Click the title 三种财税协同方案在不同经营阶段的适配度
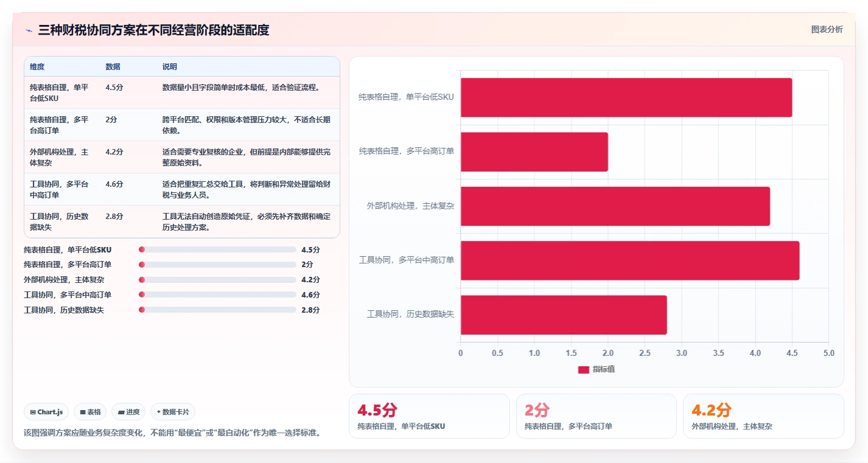 point(153,30)
